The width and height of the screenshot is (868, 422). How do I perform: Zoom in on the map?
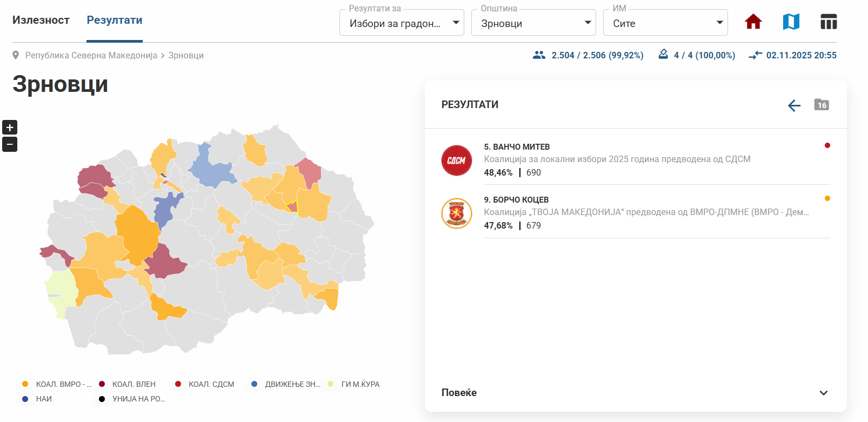point(10,128)
